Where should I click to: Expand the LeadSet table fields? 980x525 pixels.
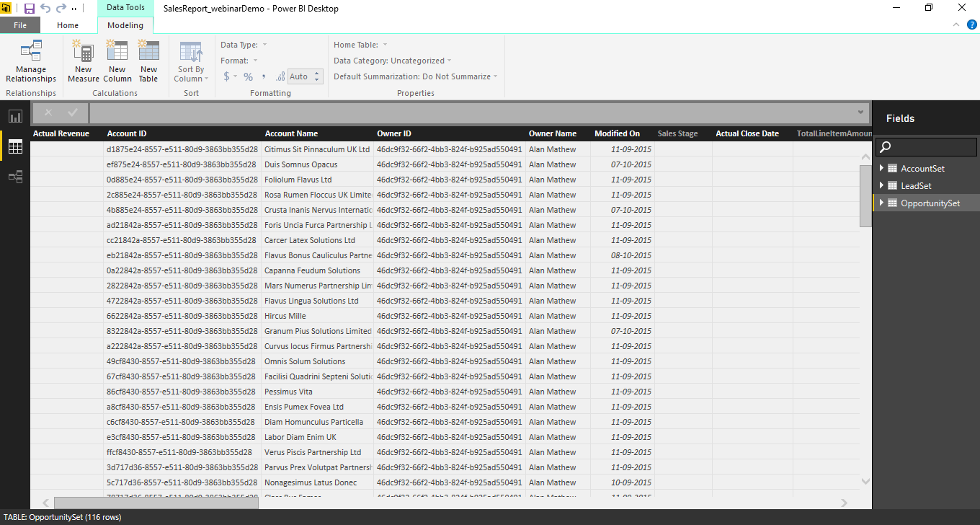point(881,185)
